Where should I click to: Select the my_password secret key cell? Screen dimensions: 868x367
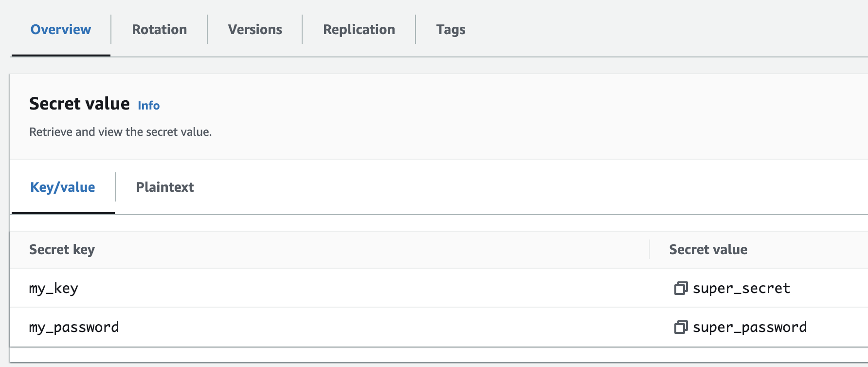coord(74,327)
